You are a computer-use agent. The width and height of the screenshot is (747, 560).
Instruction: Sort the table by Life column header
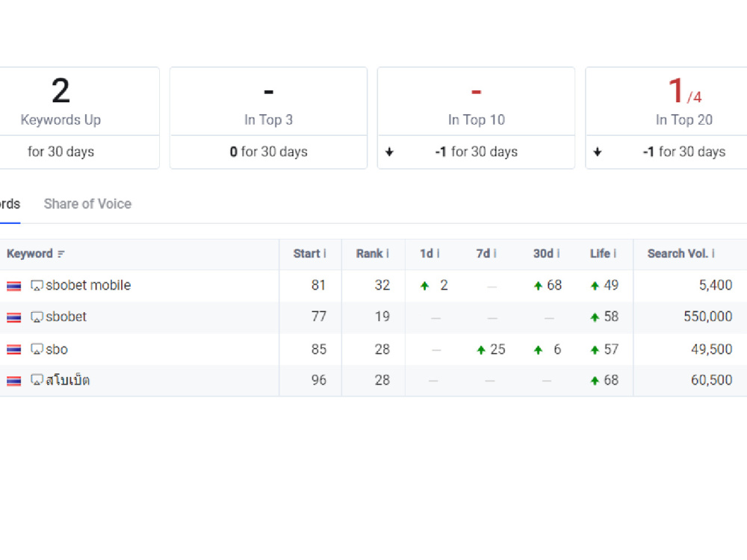[600, 253]
